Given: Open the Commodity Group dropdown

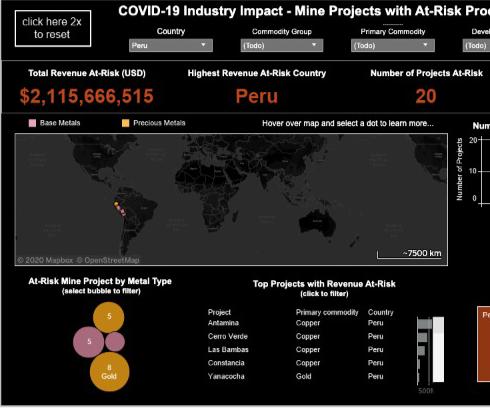Looking at the screenshot, I should [x=282, y=45].
